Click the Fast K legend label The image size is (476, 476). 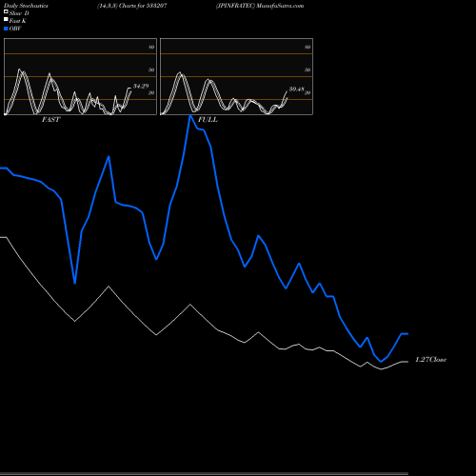click(x=18, y=21)
